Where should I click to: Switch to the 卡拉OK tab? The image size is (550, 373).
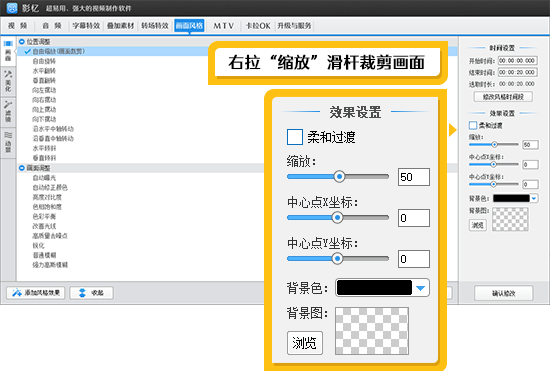tap(258, 26)
